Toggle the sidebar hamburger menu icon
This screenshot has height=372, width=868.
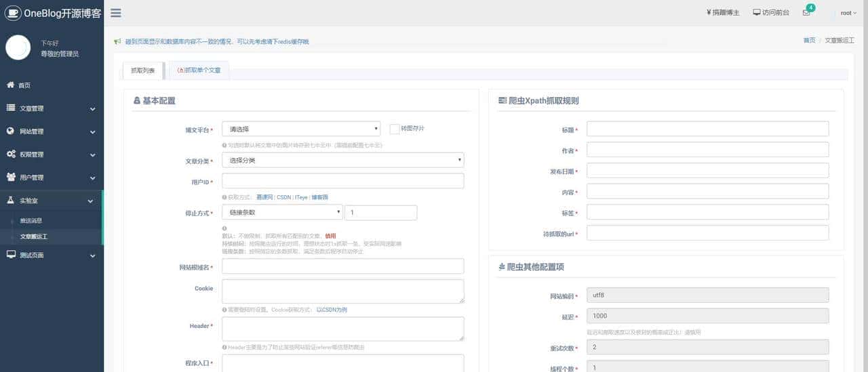(x=116, y=13)
